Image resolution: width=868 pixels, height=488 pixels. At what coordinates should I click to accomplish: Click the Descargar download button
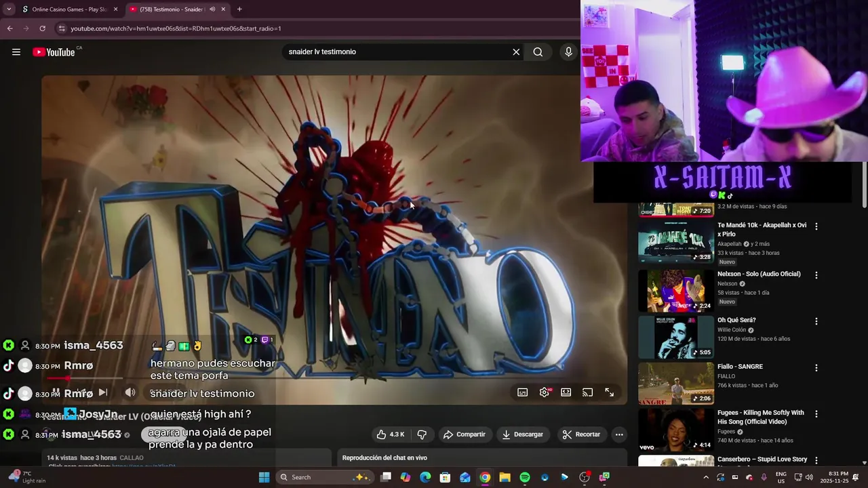pos(522,434)
